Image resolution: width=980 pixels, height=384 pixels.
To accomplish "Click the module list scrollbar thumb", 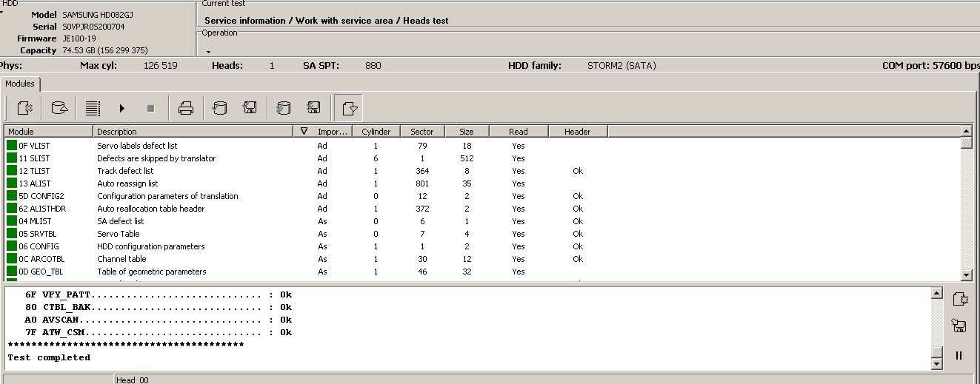I will (x=966, y=143).
